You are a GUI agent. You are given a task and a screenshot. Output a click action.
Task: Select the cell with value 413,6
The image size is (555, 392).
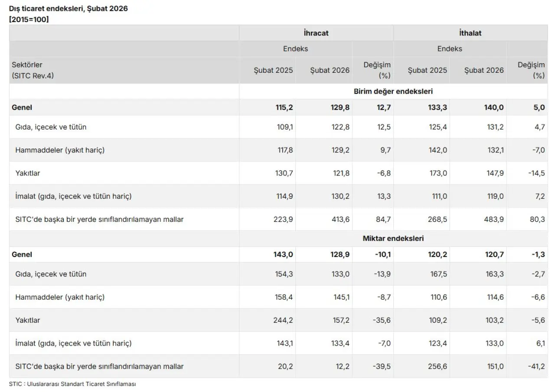pos(340,220)
